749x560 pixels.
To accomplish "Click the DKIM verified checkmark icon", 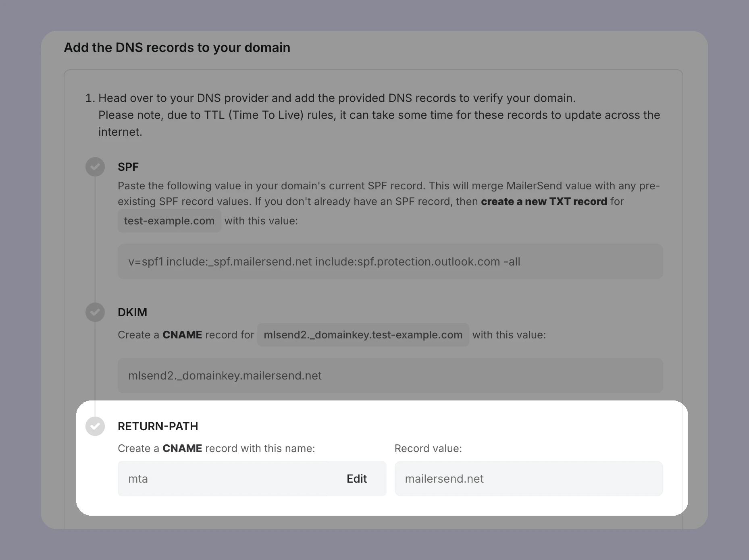I will tap(95, 312).
